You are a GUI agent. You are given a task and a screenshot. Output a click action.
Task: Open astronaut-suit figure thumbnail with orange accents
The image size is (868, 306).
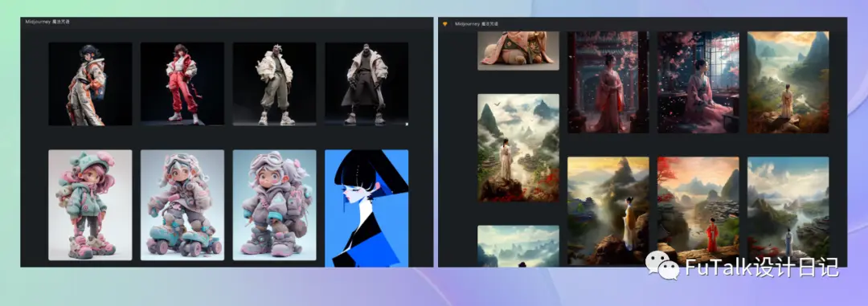[x=90, y=84]
